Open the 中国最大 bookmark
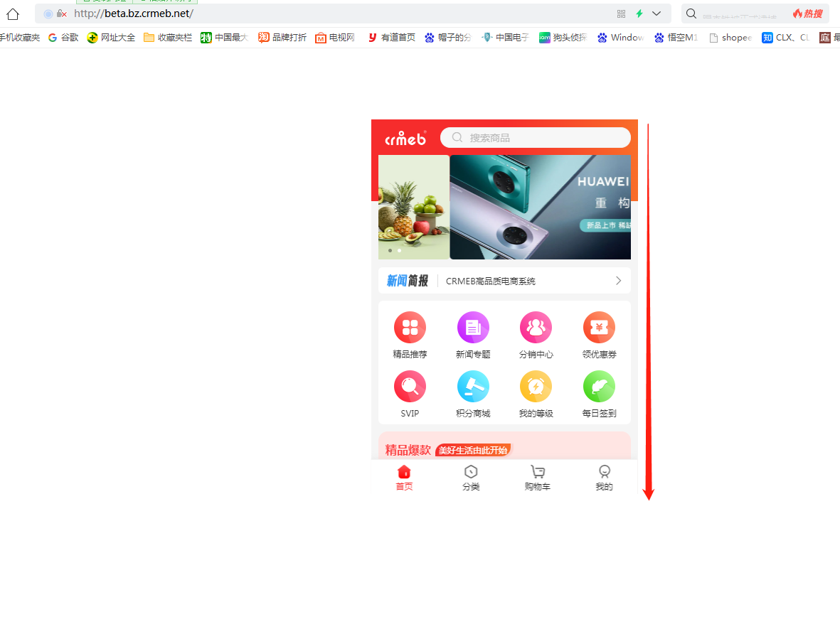The image size is (840, 634). point(225,38)
